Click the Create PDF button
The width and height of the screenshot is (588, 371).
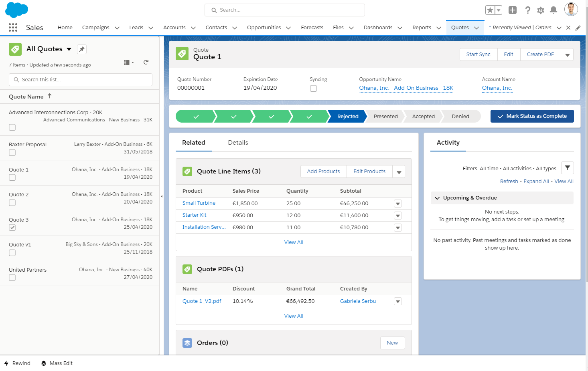click(x=540, y=54)
